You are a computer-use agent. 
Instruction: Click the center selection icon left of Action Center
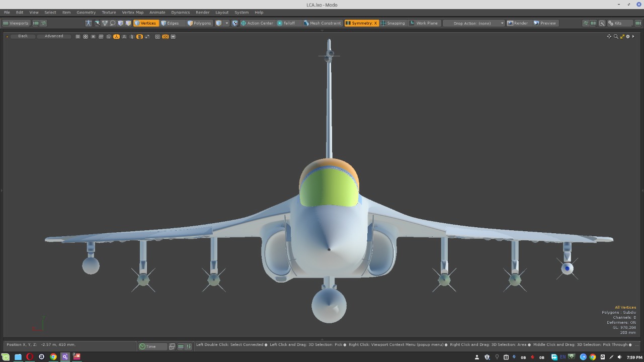234,23
